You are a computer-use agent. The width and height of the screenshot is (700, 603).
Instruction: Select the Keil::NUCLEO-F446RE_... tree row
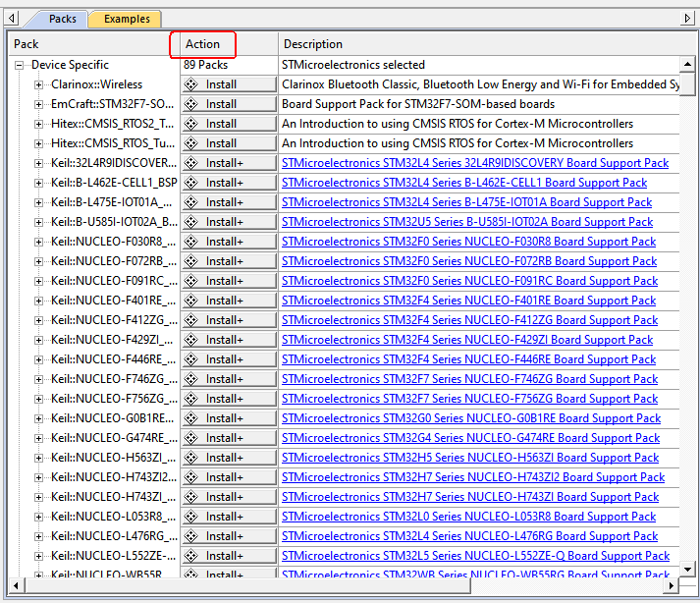click(x=114, y=359)
